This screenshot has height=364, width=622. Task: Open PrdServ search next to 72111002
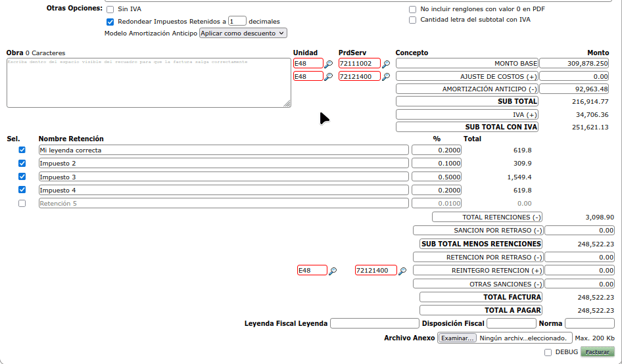point(386,64)
